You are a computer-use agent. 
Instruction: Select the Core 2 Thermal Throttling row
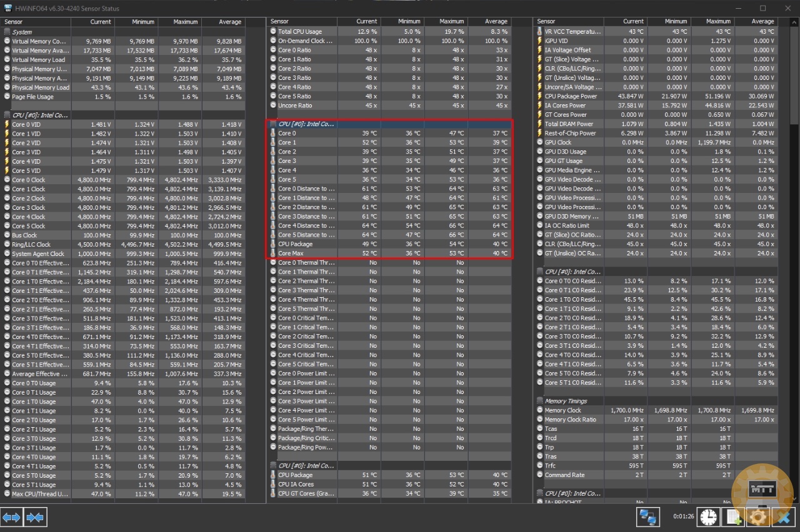(390, 281)
